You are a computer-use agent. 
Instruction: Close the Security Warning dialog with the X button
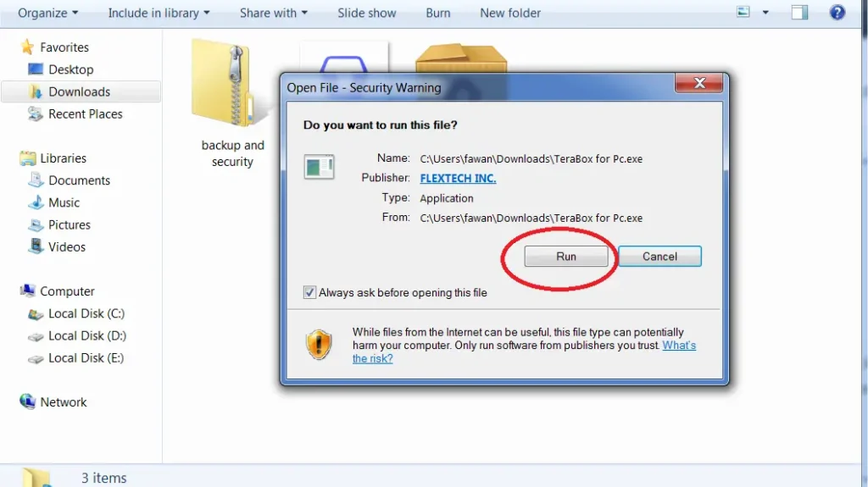(699, 83)
